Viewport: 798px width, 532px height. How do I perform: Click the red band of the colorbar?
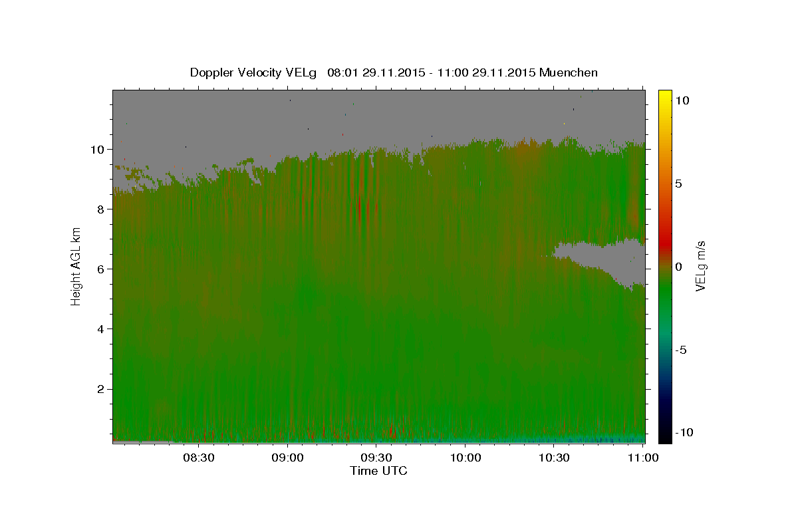(x=664, y=245)
